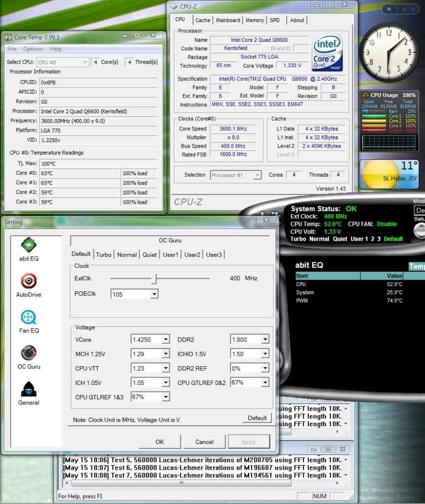The image size is (425, 504).
Task: Switch to the Memory tab in CPU-Z
Action: click(x=255, y=20)
